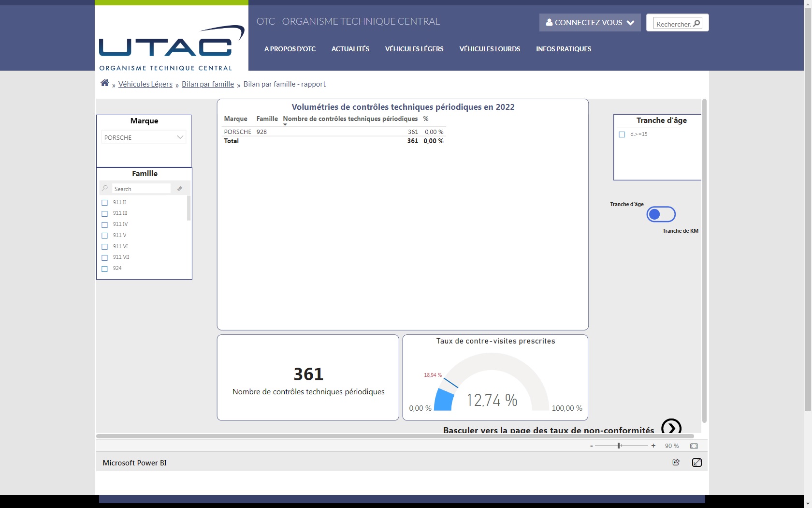
Task: Click the % column header
Action: click(x=426, y=119)
